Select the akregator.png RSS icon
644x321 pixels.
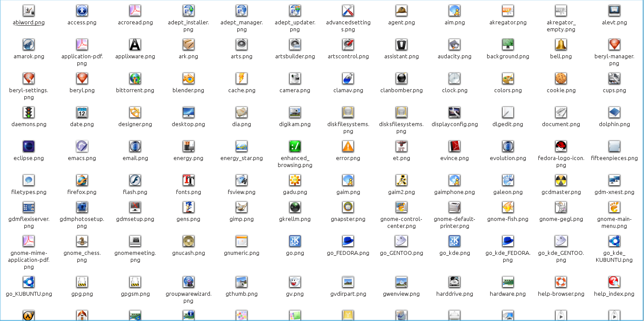[508, 10]
